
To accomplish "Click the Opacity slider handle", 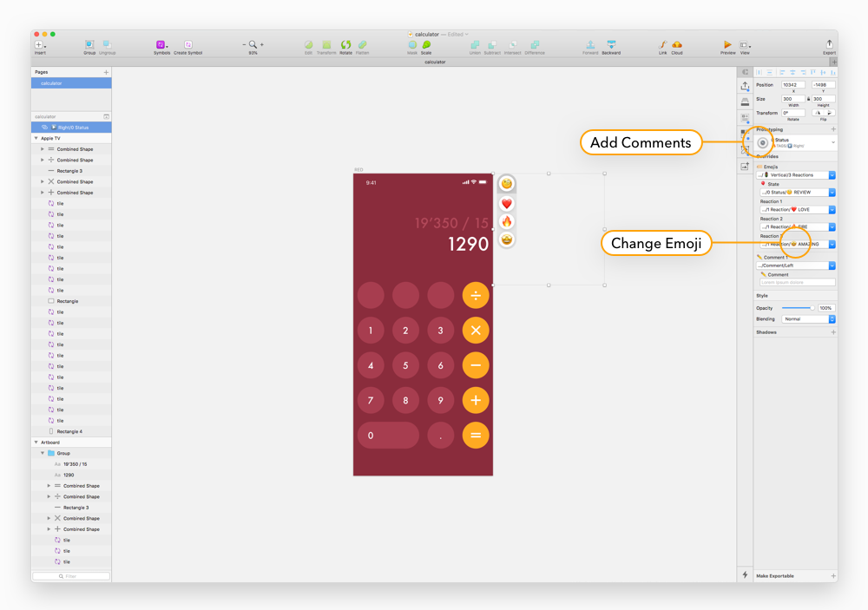I will point(812,308).
